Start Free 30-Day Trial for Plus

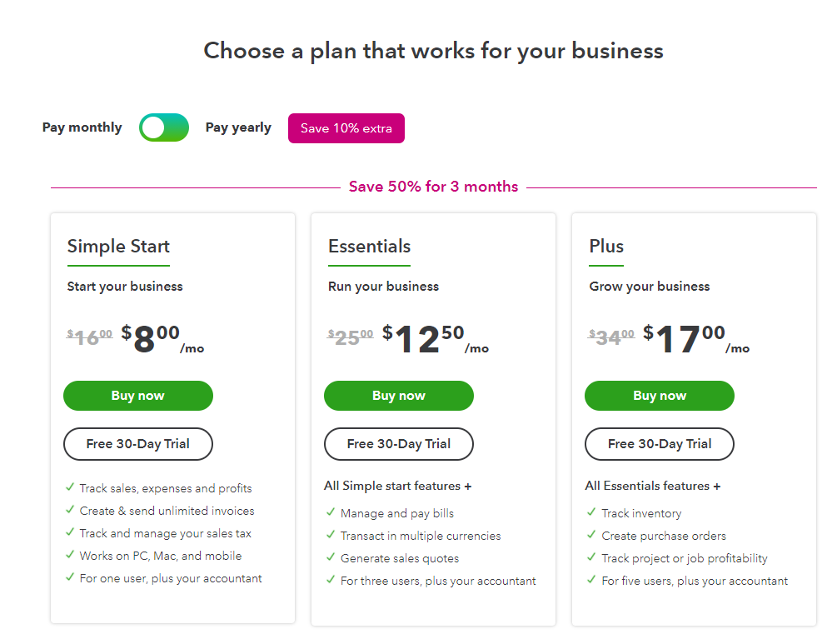(660, 444)
